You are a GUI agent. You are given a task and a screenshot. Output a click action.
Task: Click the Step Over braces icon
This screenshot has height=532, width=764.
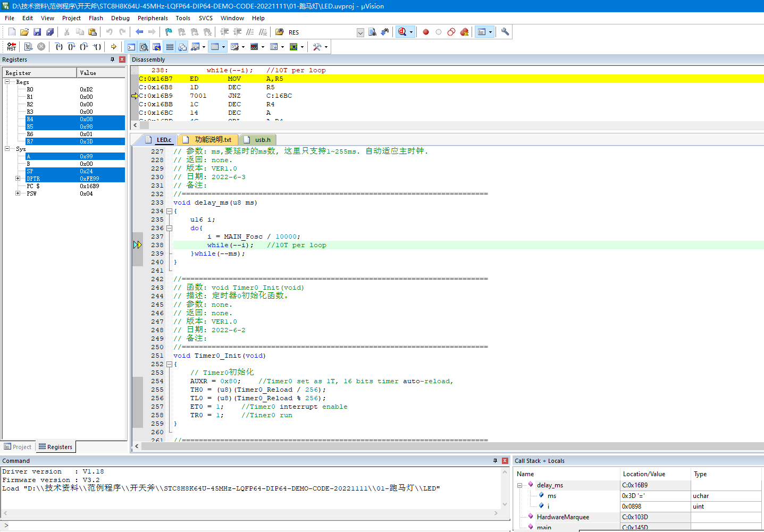(x=72, y=47)
